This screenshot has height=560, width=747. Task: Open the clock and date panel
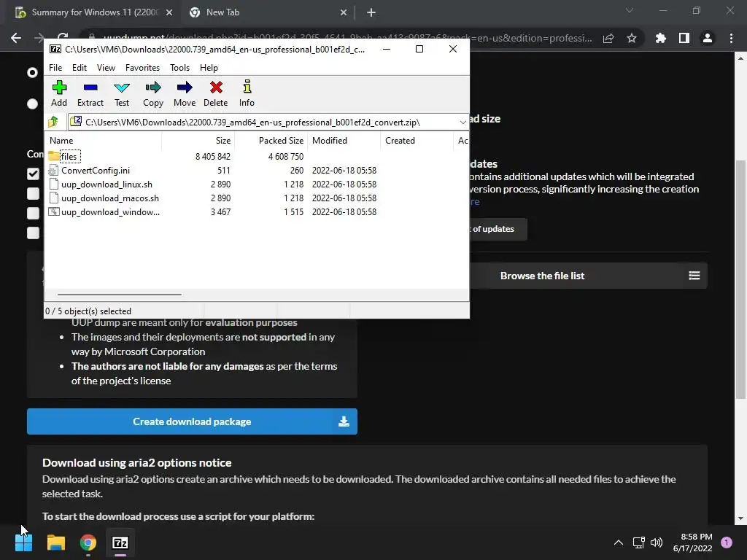tap(693, 542)
